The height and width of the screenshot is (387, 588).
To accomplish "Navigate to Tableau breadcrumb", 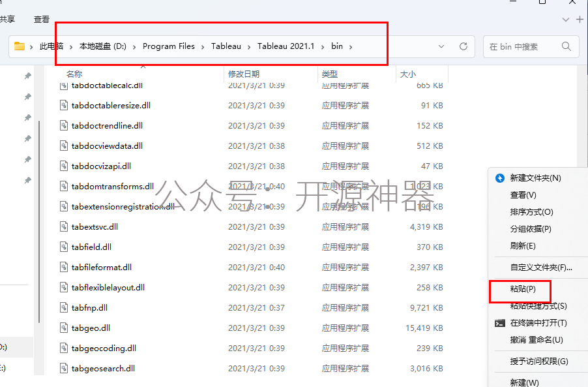I will 226,46.
